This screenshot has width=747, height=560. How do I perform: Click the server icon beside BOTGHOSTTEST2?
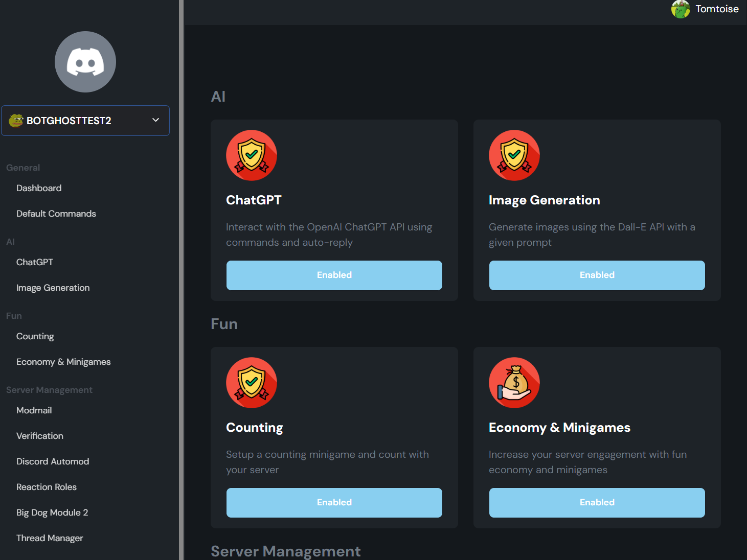[16, 120]
